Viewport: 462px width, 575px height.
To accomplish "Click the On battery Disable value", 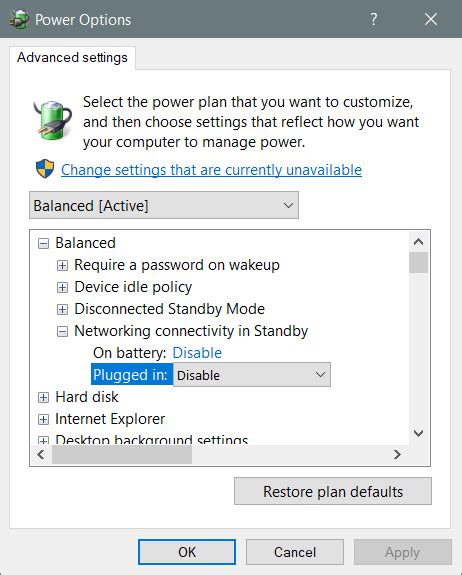I will 197,353.
